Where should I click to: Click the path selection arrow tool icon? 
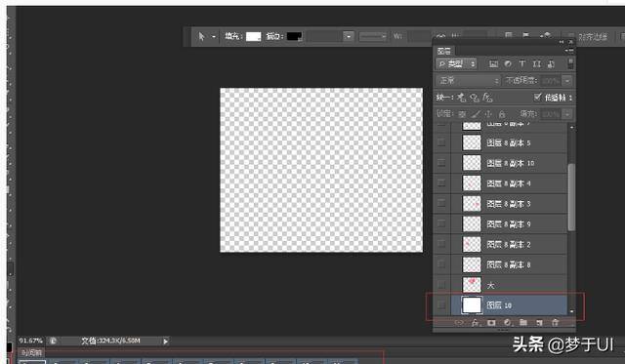click(201, 37)
